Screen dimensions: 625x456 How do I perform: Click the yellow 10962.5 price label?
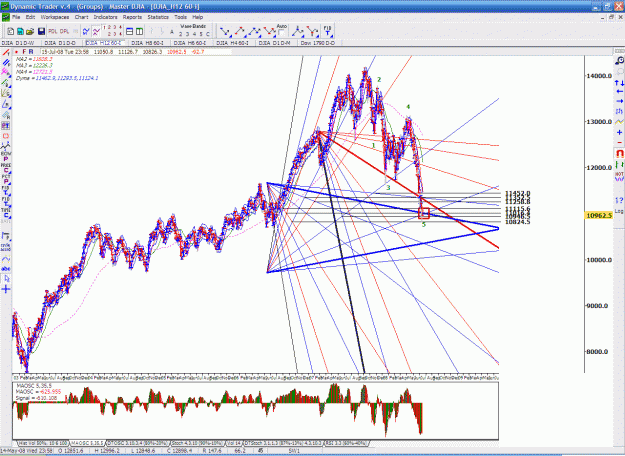click(x=598, y=216)
